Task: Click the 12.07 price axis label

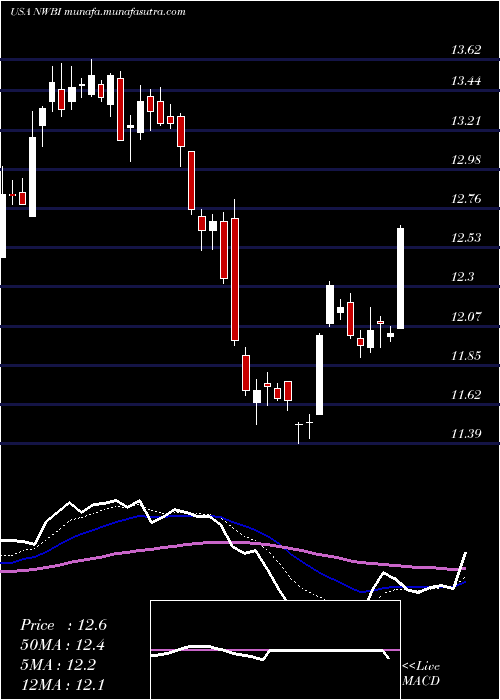Action: [467, 317]
